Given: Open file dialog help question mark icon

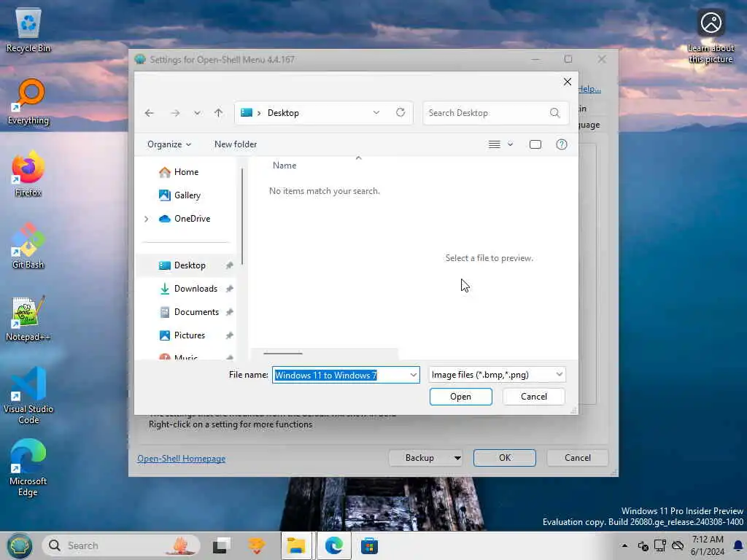Looking at the screenshot, I should 562,144.
